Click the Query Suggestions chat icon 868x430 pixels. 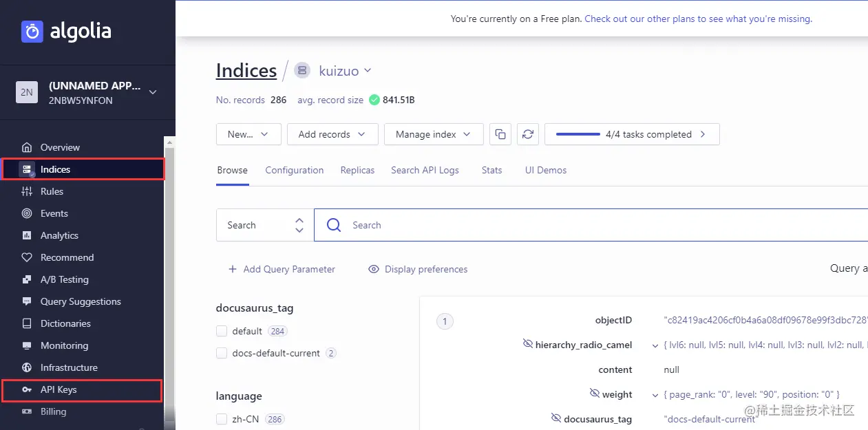coord(27,301)
